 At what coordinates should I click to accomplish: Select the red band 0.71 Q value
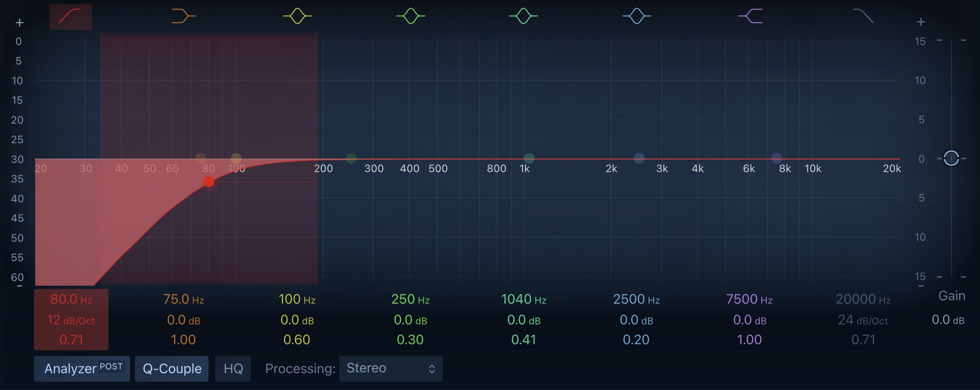(71, 340)
